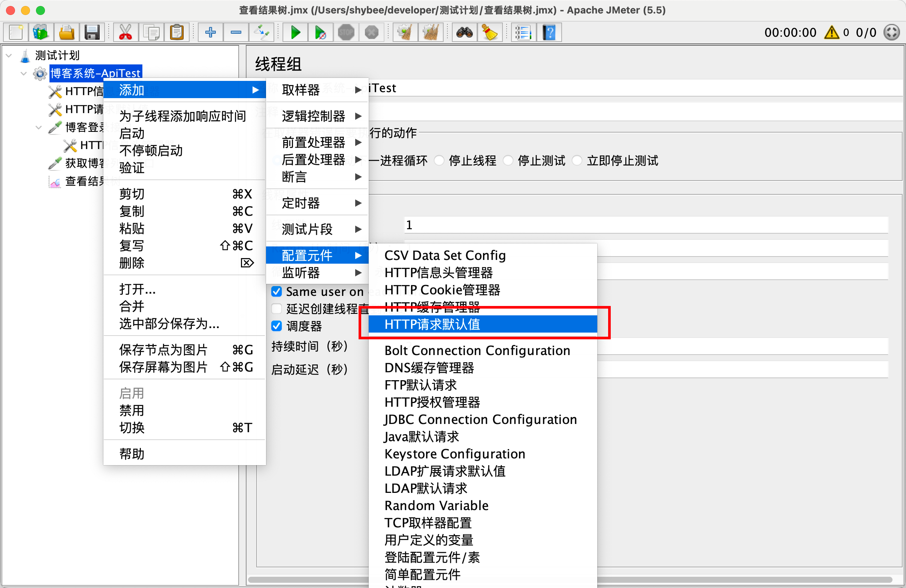Expand the 逻辑控制器 submenu
Screen dimensions: 906x588
317,116
